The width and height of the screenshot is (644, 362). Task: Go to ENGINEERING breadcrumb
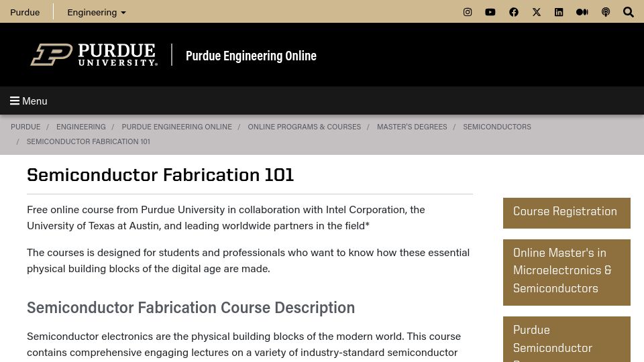81,127
